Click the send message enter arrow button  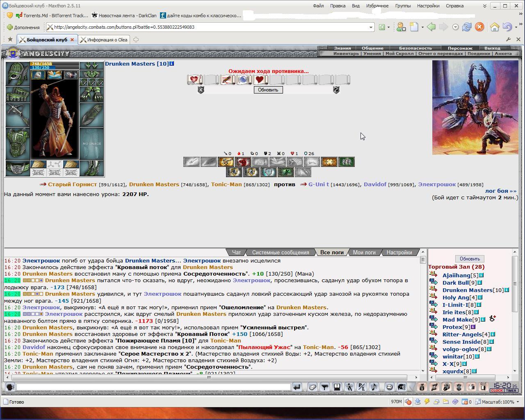[x=297, y=387]
